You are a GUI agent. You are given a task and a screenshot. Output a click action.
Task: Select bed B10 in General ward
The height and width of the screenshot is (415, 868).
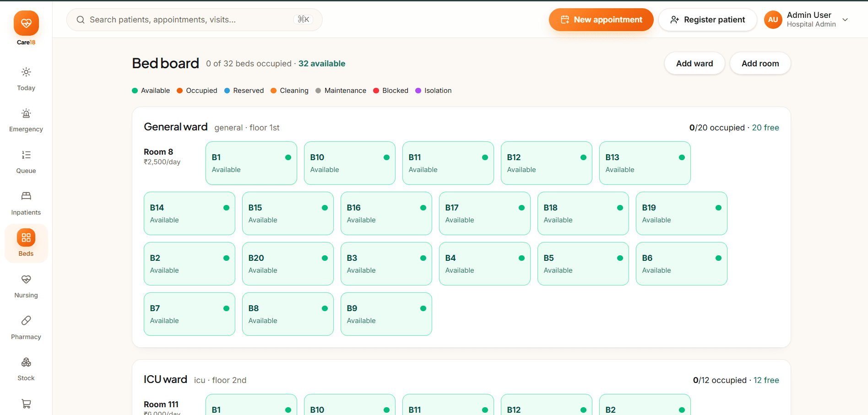point(350,163)
